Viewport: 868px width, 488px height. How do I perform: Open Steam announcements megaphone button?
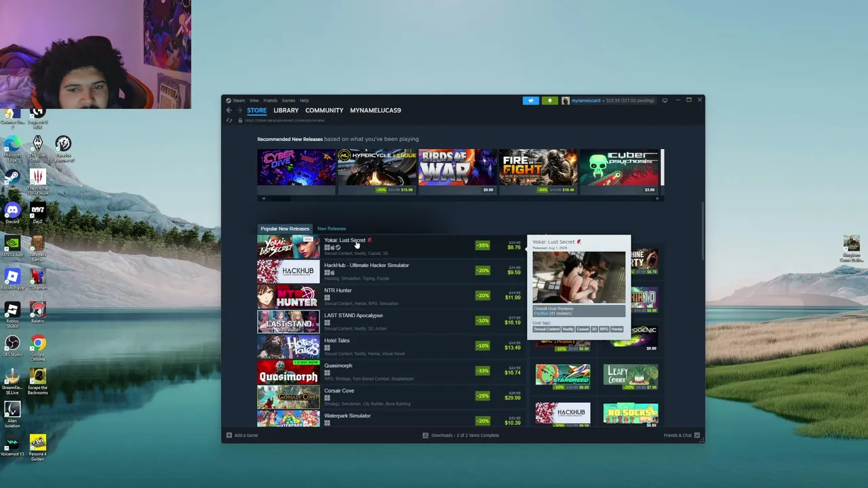[x=531, y=100]
